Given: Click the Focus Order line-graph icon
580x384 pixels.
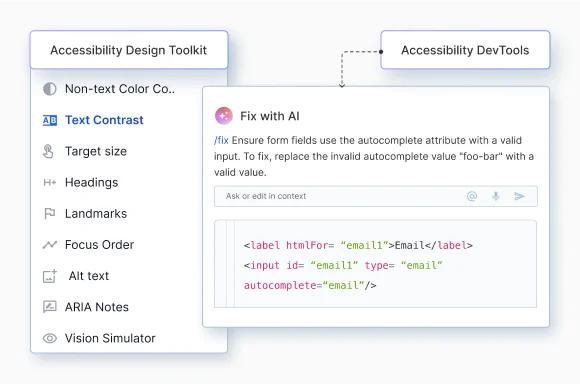Looking at the screenshot, I should pos(50,245).
